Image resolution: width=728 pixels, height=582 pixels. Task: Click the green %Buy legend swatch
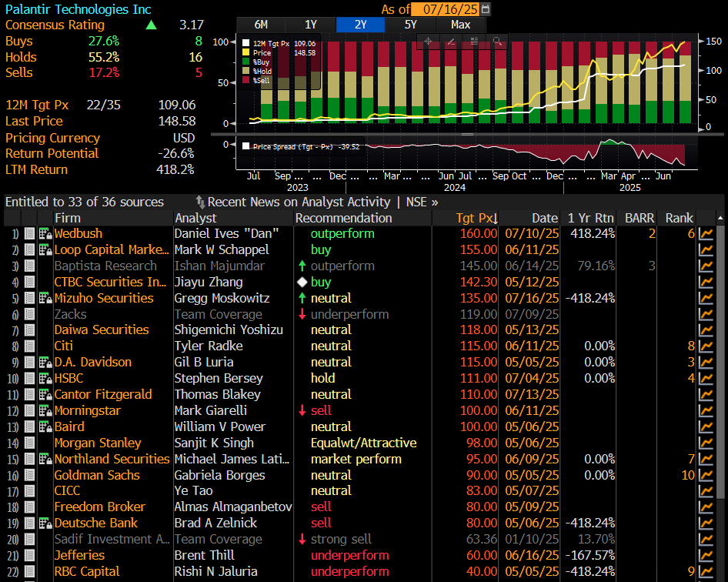coord(246,62)
